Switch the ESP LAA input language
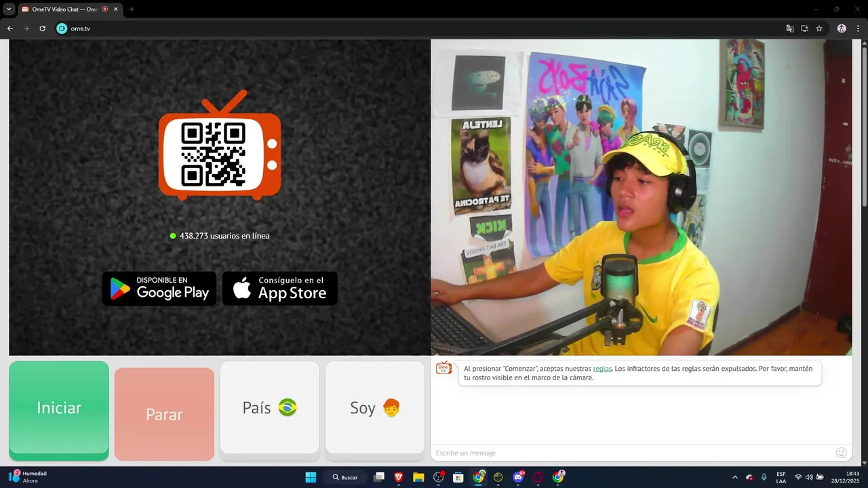868x488 pixels. [x=781, y=477]
